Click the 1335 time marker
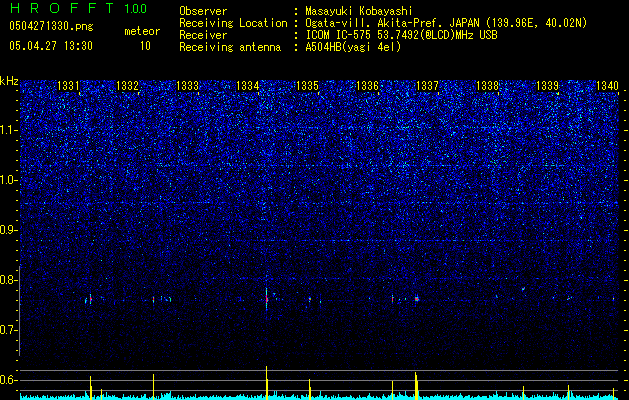Screen dimensions: 629x400 [x=307, y=86]
